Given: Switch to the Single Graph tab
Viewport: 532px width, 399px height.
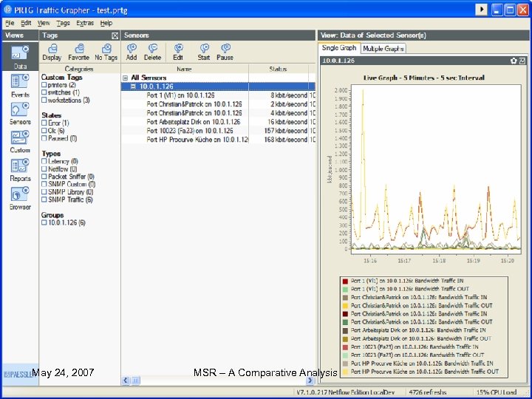Looking at the screenshot, I should pyautogui.click(x=339, y=48).
